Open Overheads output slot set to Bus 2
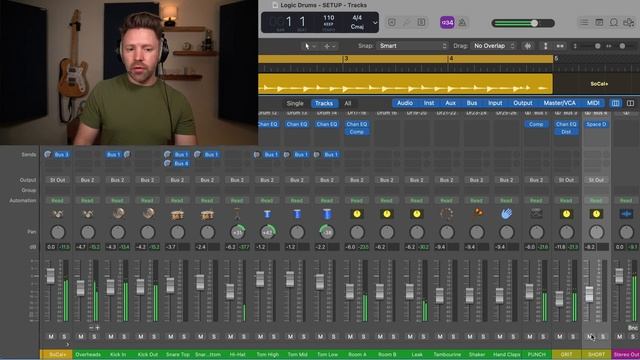The width and height of the screenshot is (640, 360). tap(87, 180)
